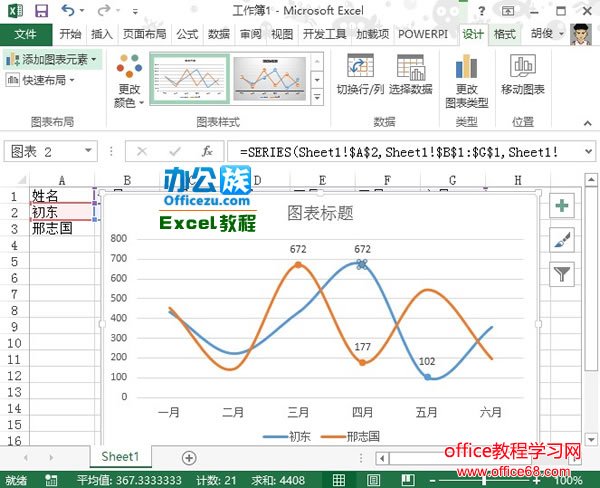Select the second gray chart style thumbnail
The image size is (600, 488).
[270, 79]
